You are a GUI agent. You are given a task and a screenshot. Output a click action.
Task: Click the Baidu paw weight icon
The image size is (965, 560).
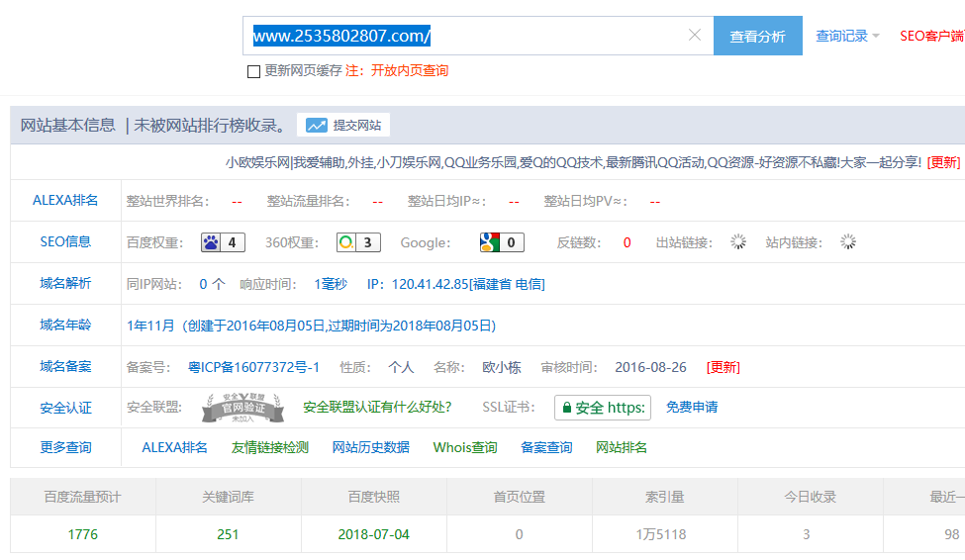211,242
